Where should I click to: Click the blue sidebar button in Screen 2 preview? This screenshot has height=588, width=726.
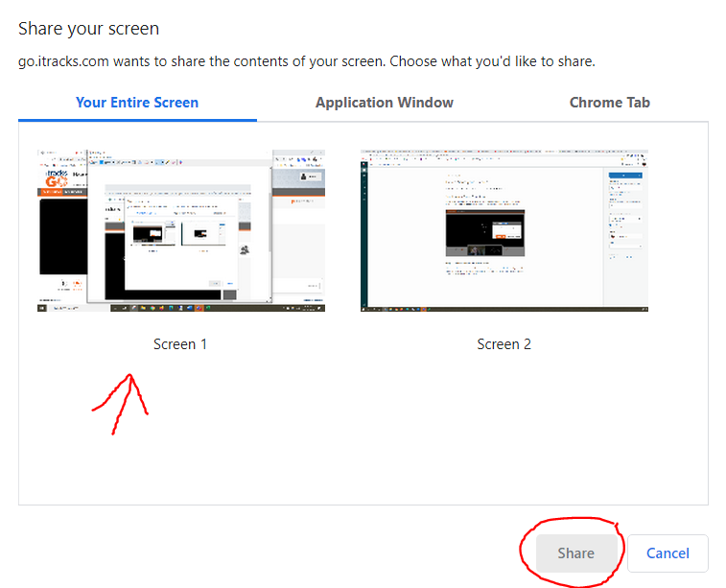[625, 176]
